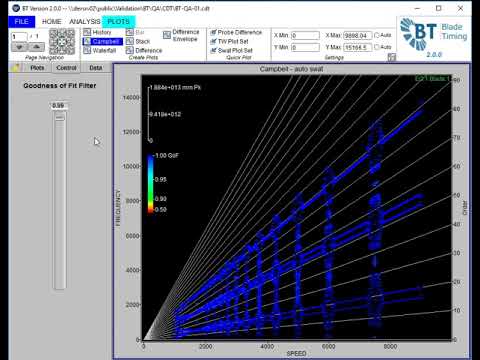Close the BT application window
Image resolution: width=480 pixels, height=360 pixels.
[x=460, y=8]
